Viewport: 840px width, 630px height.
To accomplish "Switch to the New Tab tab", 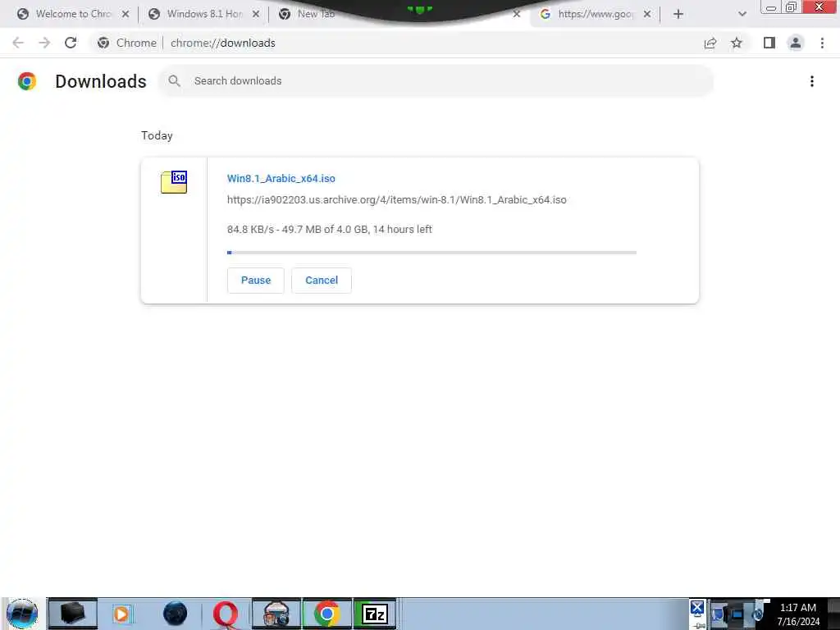I will point(308,14).
